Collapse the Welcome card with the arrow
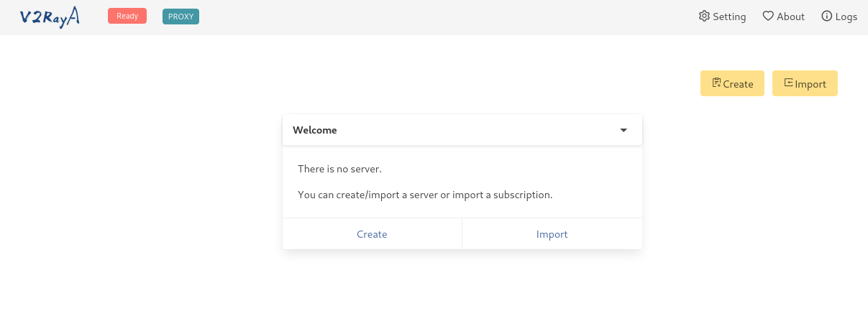Image resolution: width=868 pixels, height=334 pixels. [623, 130]
